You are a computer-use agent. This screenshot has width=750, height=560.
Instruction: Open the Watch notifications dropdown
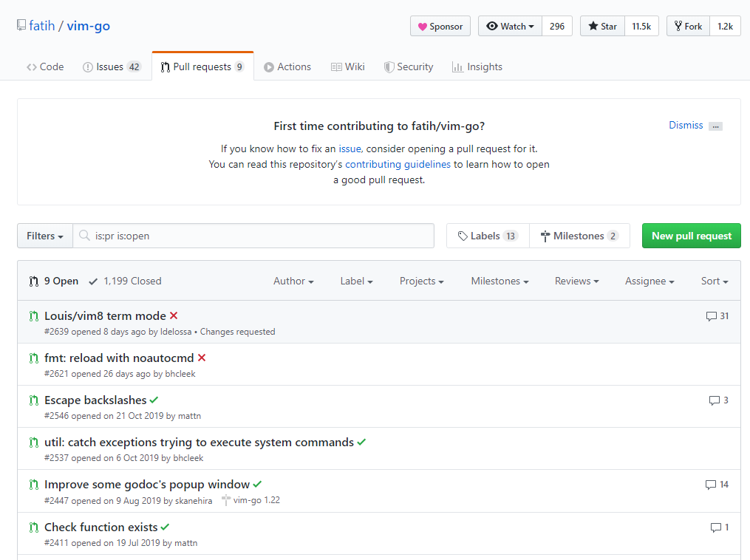[510, 27]
